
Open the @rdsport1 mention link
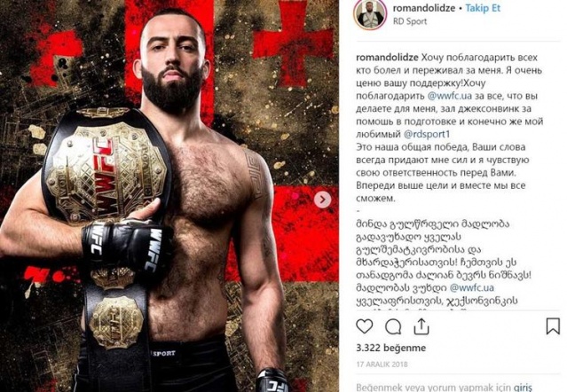click(x=426, y=135)
